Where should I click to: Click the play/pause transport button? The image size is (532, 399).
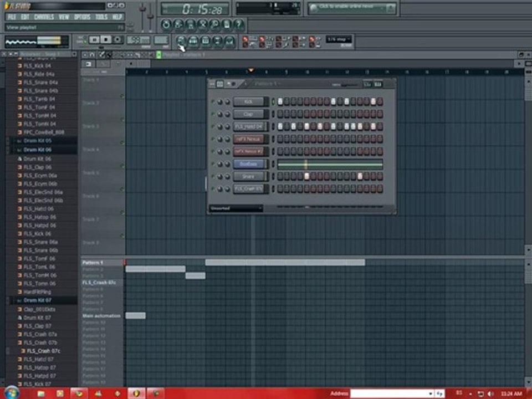(x=94, y=40)
